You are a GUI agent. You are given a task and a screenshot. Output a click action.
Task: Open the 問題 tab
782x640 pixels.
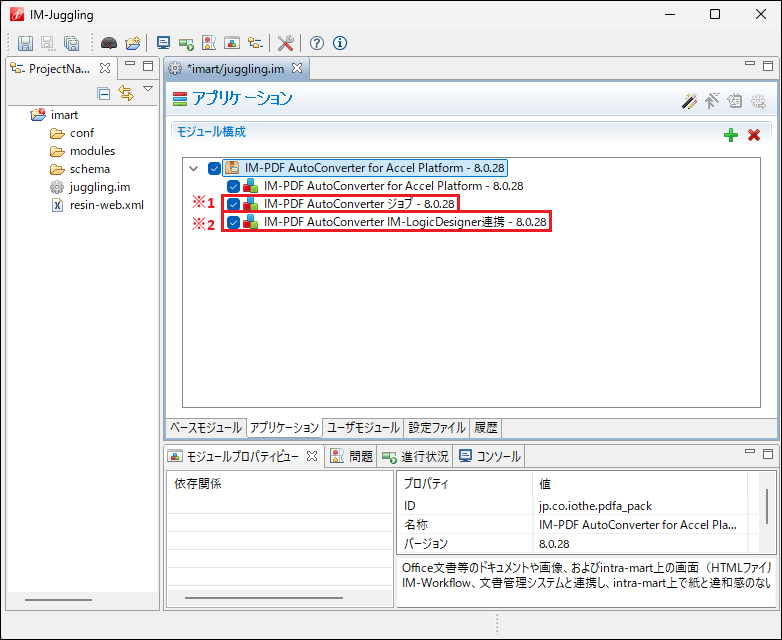tap(352, 456)
